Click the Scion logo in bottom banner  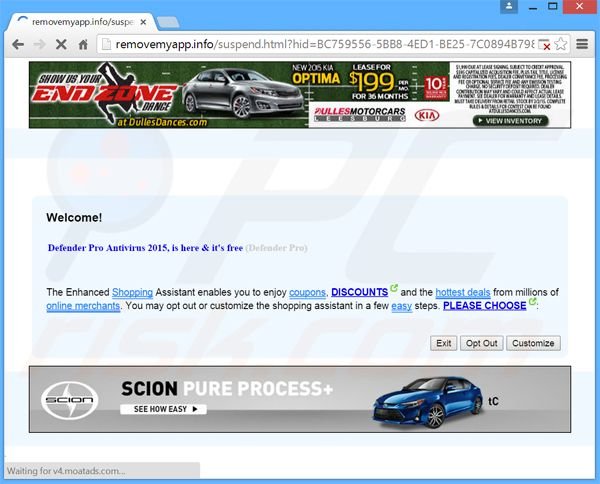pos(70,400)
